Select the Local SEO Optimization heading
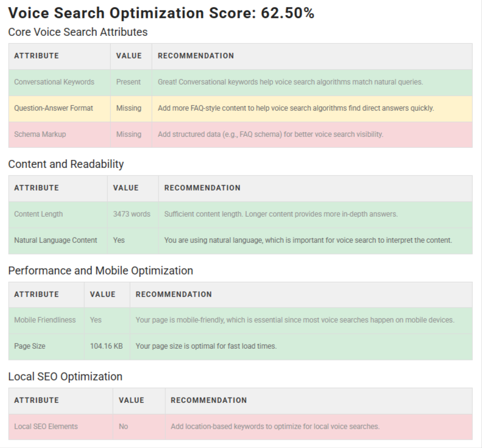Image resolution: width=482 pixels, height=448 pixels. coord(65,377)
